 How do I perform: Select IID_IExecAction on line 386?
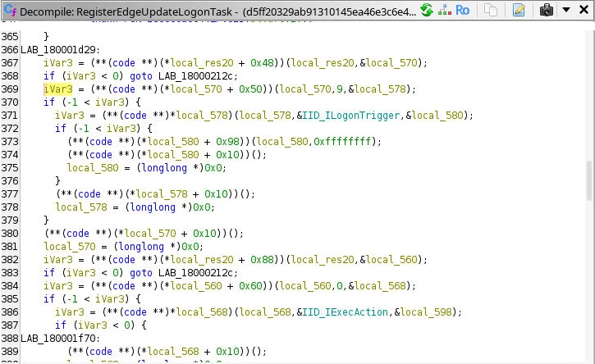(x=346, y=312)
